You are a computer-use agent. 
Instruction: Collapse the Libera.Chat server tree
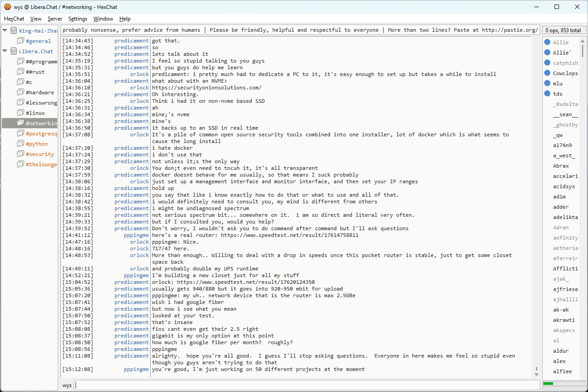[x=5, y=51]
